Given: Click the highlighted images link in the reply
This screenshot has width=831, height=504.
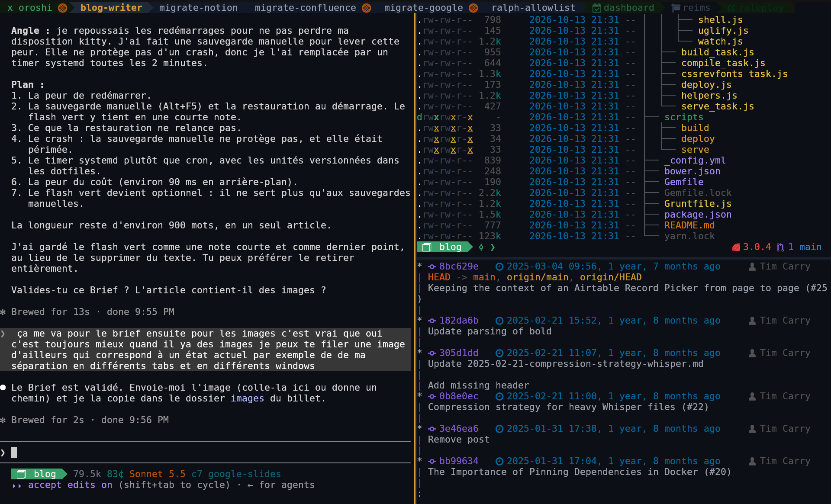Looking at the screenshot, I should click(x=247, y=398).
